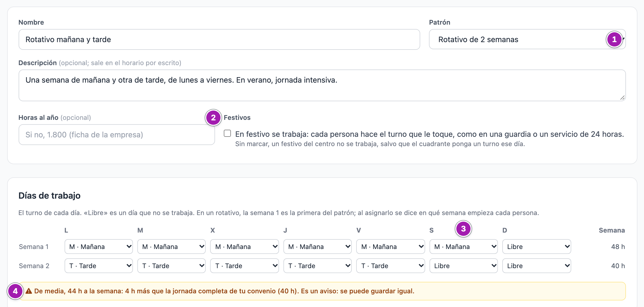
Task: Open Semana 2 Saturday (S) Libre dropdown
Action: 464,266
